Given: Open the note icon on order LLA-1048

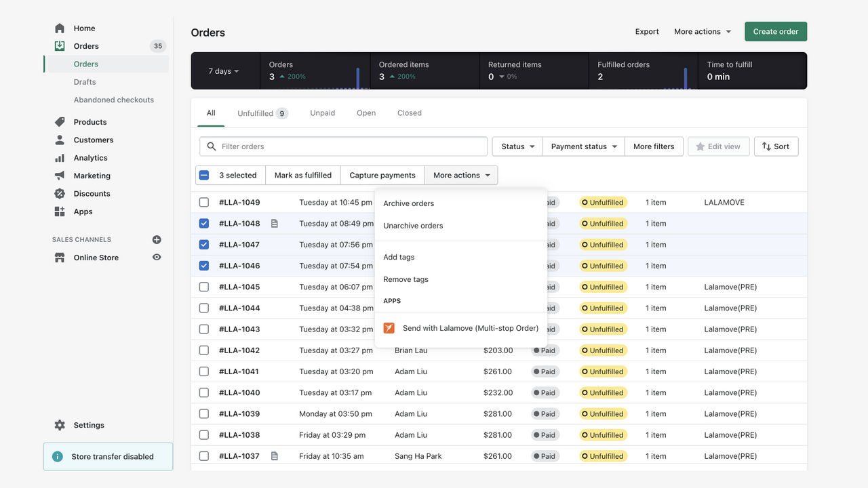Looking at the screenshot, I should point(274,223).
